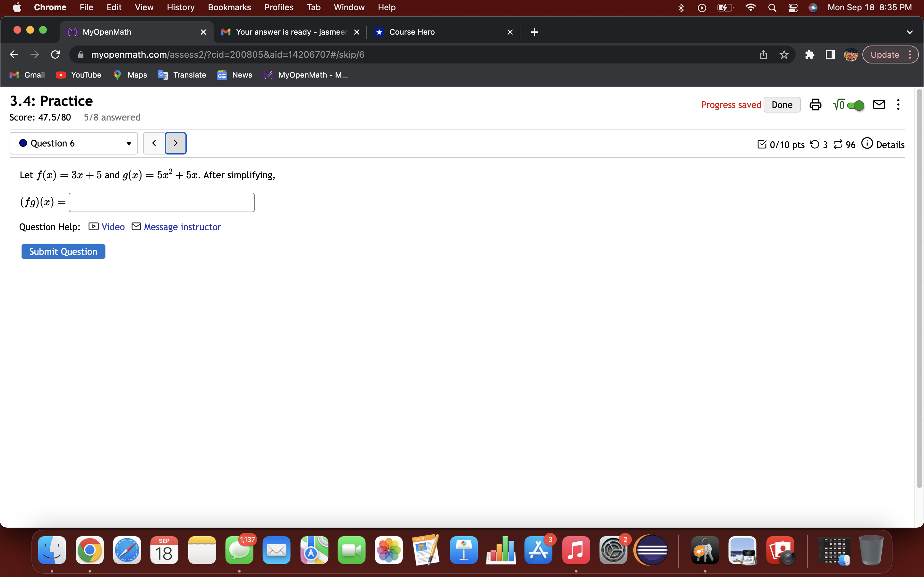Open the Question 6 dropdown selector
This screenshot has width=924, height=577.
point(128,144)
